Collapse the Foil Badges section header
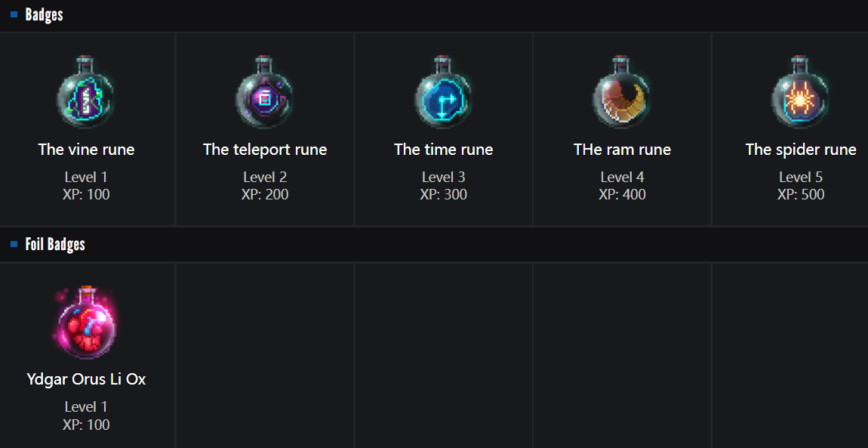The width and height of the screenshot is (868, 448). (55, 245)
